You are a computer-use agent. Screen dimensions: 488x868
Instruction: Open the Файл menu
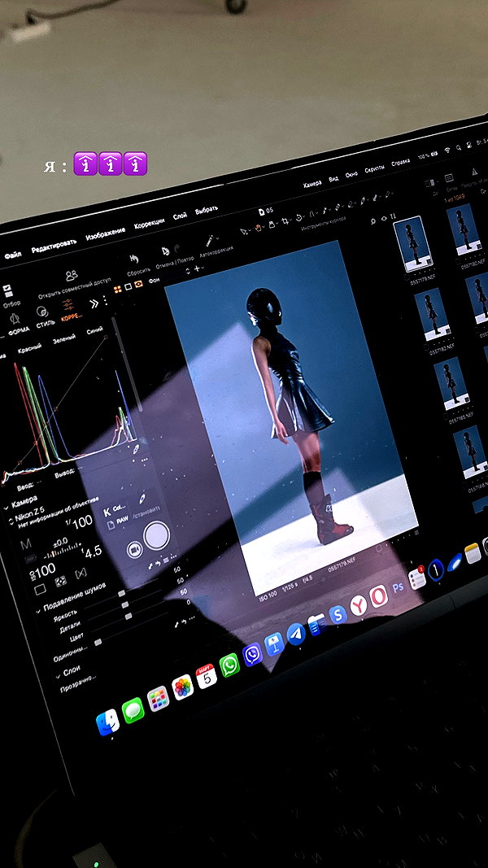[12, 255]
